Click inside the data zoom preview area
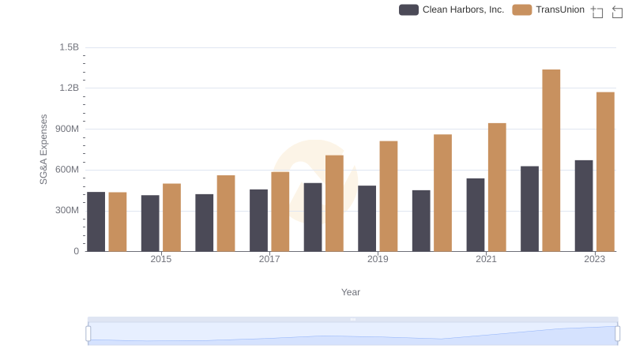Image resolution: width=632 pixels, height=364 pixels. point(352,333)
